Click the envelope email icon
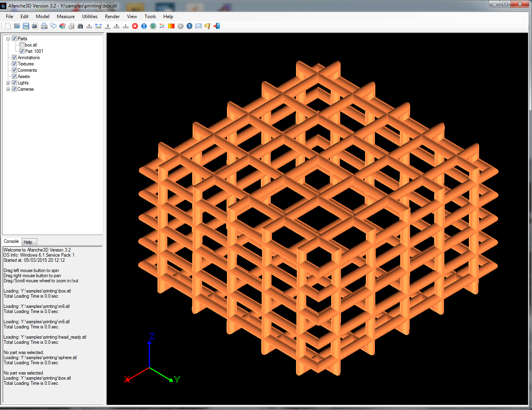Viewport: 532px width, 410px height. click(x=199, y=26)
